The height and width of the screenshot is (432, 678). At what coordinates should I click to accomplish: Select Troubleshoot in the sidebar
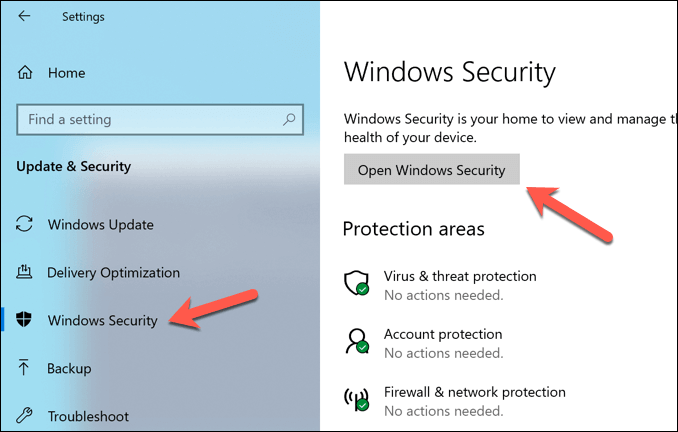(88, 416)
